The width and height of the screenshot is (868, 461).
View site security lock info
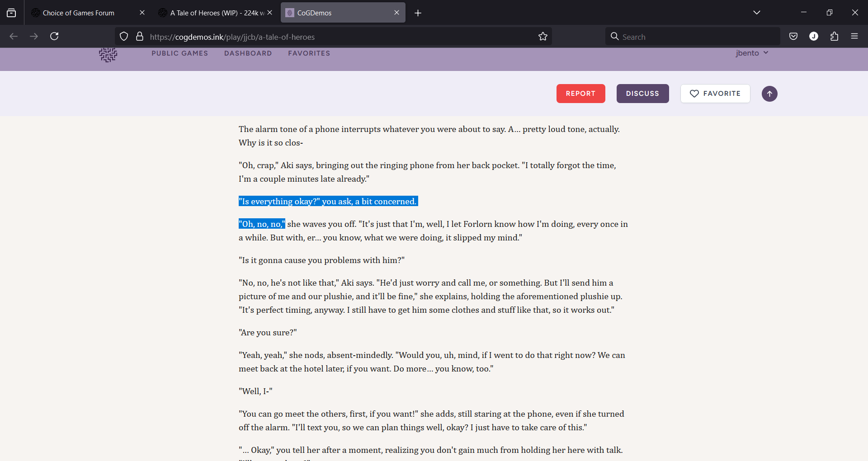140,37
